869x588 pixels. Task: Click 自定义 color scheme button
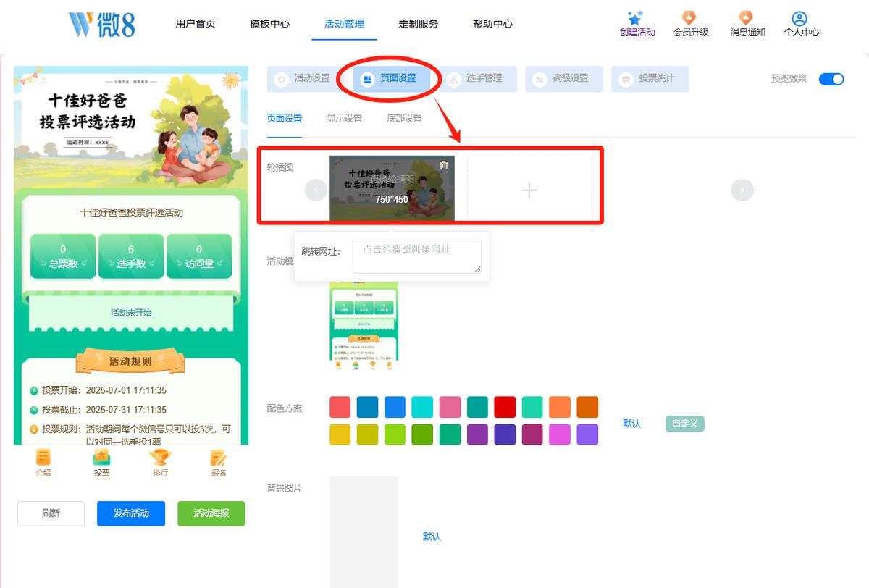(x=685, y=424)
